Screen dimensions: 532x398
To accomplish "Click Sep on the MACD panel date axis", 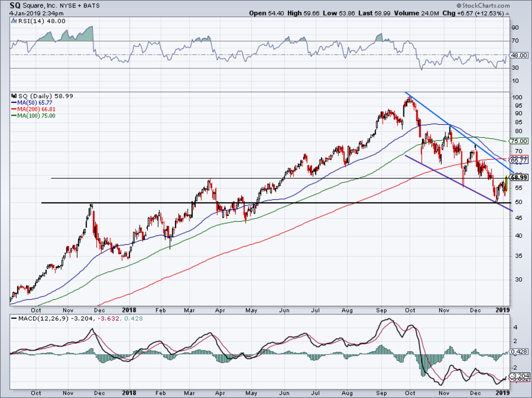I will pyautogui.click(x=382, y=393).
